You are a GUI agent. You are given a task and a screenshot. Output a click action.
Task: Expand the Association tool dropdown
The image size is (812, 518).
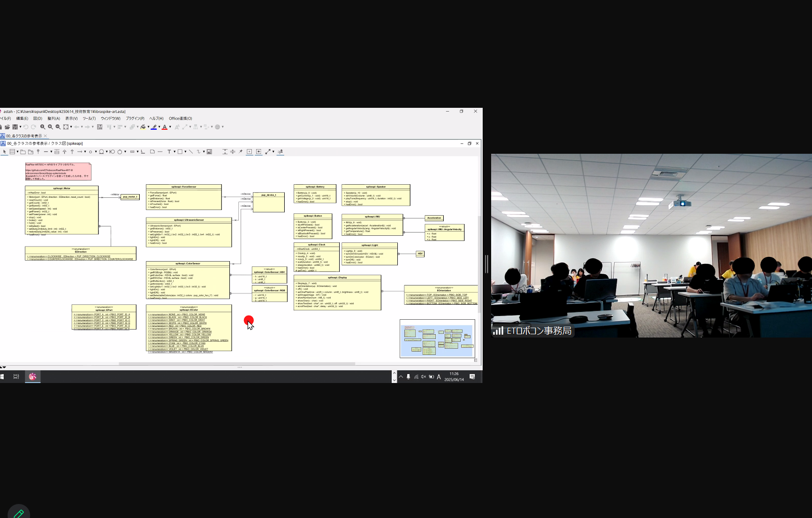tap(51, 151)
